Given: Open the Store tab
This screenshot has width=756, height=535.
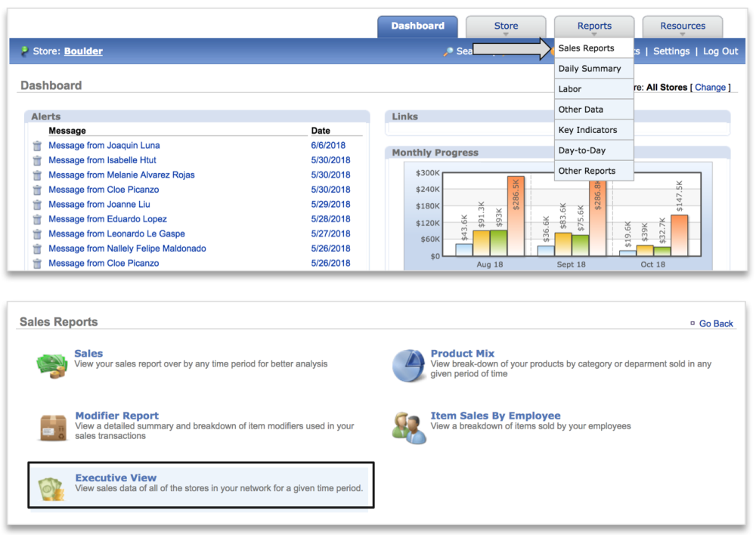Looking at the screenshot, I should point(506,26).
